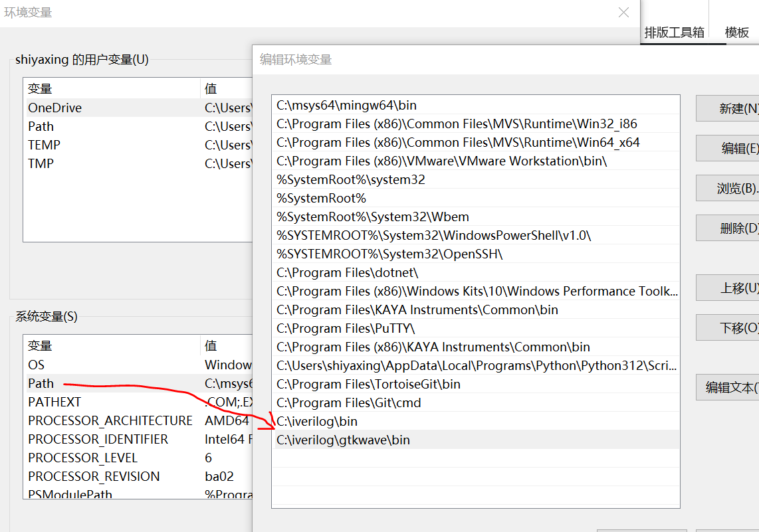Click the 新建(N) button
The height and width of the screenshot is (532, 759).
click(728, 108)
